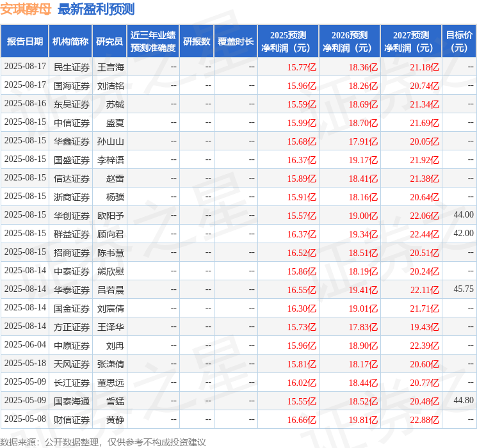
Task: Click the 覆盖时长 column header
Action: [x=236, y=42]
